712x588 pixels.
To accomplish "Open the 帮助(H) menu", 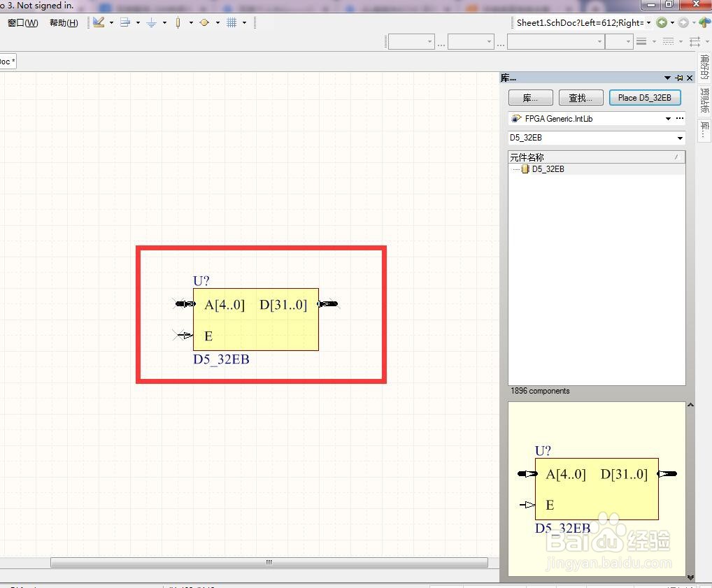I will pos(64,22).
